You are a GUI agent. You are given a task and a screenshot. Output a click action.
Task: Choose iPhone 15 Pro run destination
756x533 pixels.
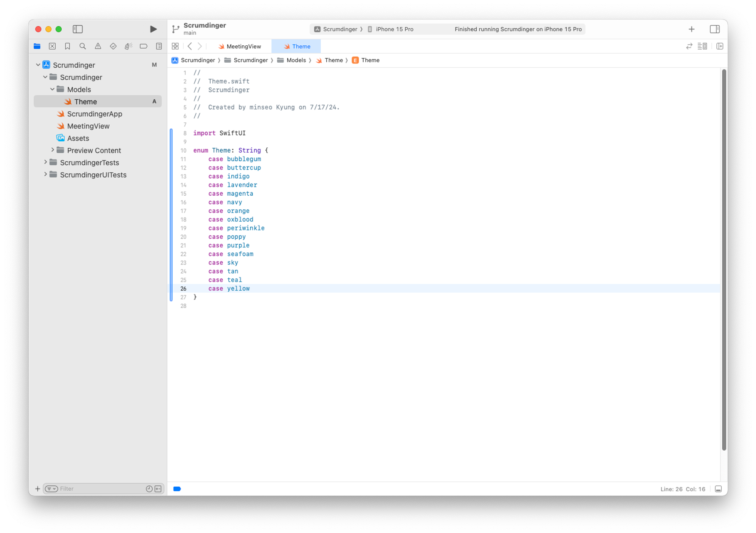pos(394,29)
